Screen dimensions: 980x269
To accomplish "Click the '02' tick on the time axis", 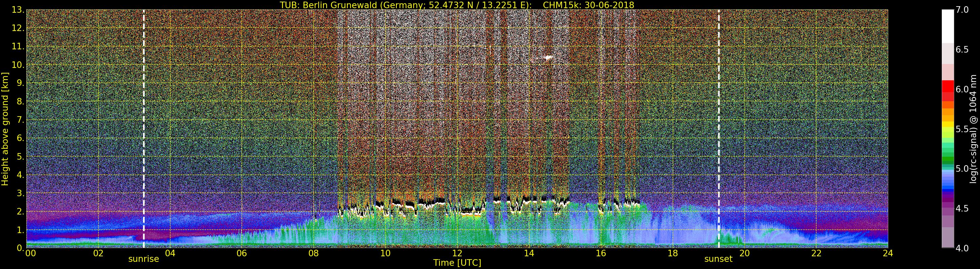I will tap(98, 253).
